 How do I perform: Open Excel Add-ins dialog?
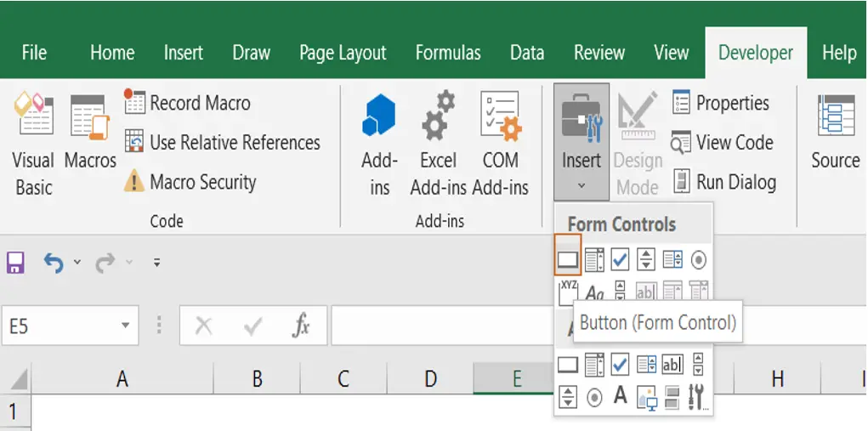(438, 144)
